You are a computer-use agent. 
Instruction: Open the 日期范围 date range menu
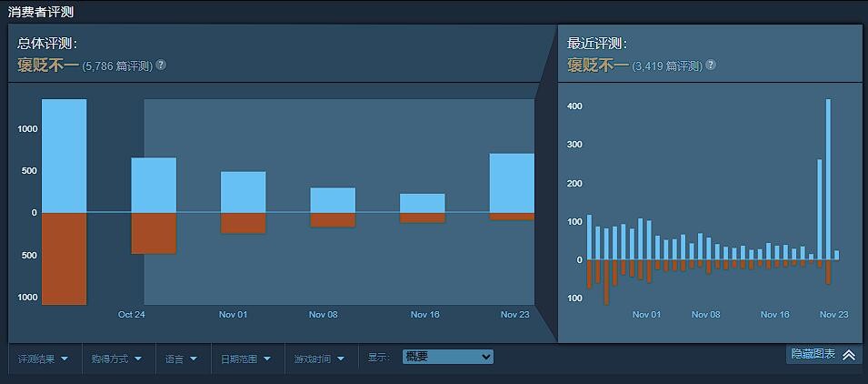point(244,359)
